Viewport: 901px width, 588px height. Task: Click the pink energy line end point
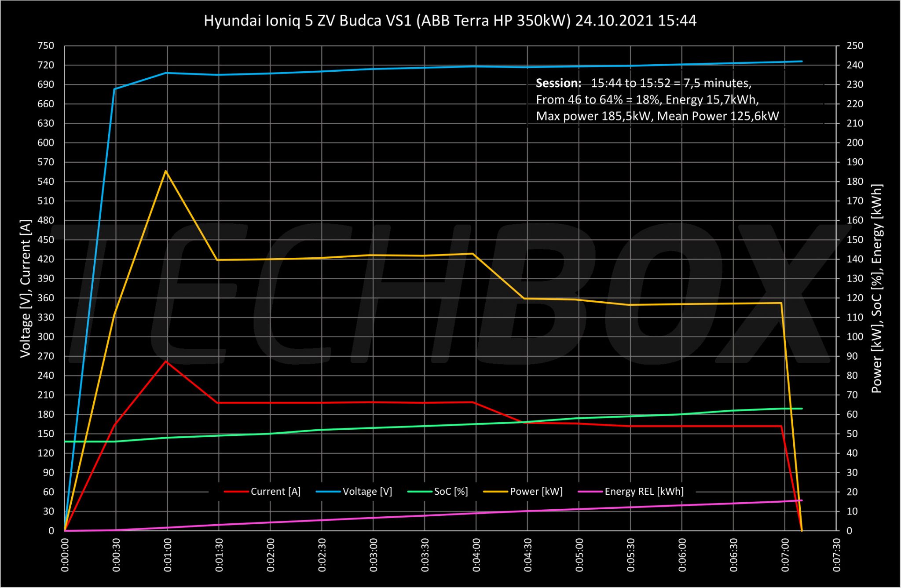tap(802, 500)
